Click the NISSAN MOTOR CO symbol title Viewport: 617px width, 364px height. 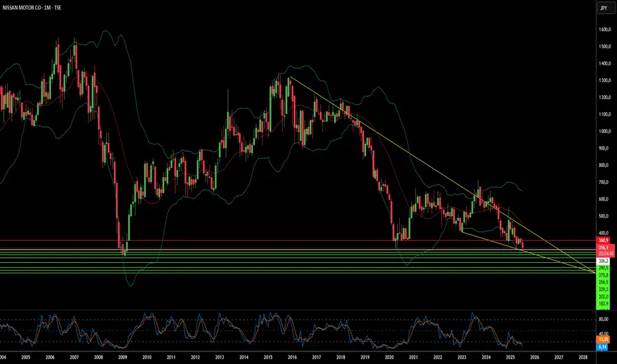pos(21,7)
